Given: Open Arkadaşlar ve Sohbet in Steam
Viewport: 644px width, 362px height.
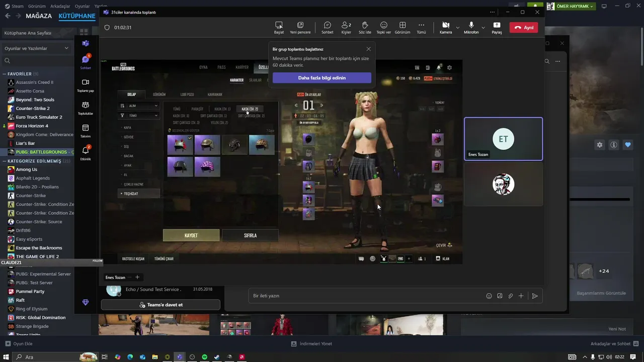Looking at the screenshot, I should click(614, 343).
